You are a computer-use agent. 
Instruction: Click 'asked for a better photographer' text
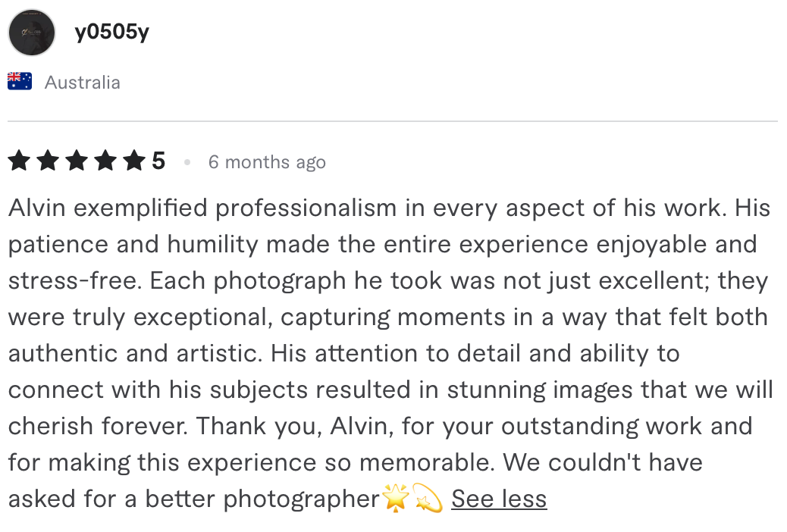(x=194, y=499)
